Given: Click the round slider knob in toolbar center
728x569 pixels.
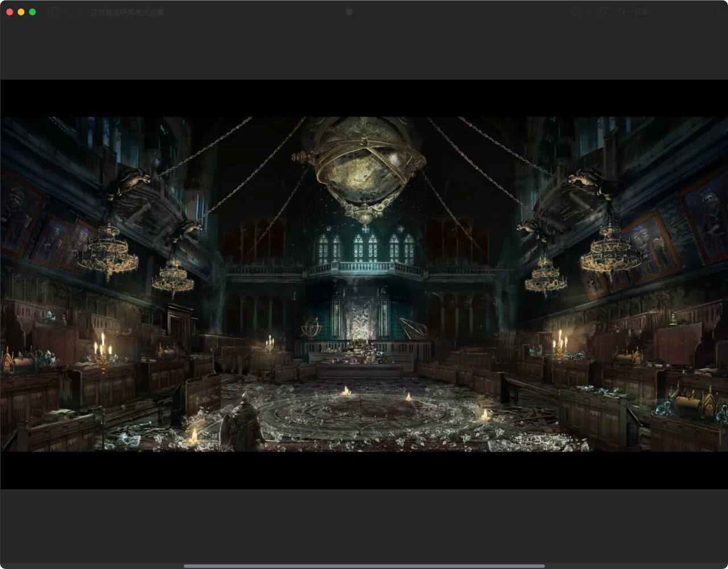Looking at the screenshot, I should (349, 12).
